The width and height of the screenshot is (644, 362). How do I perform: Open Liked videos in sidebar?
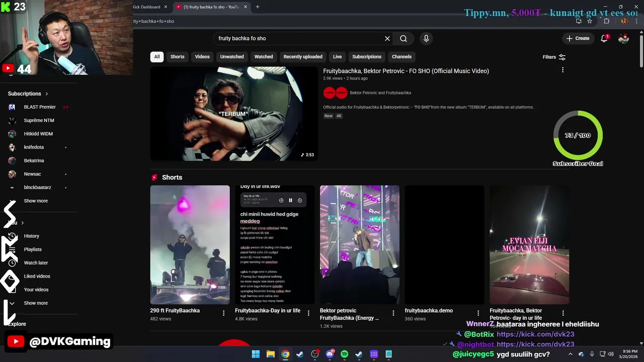pyautogui.click(x=37, y=276)
